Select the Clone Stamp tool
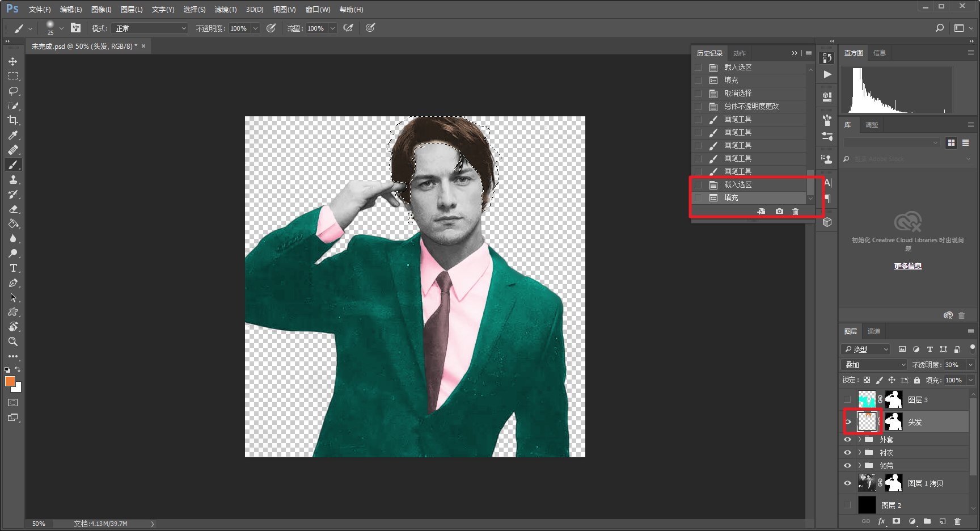 point(13,179)
